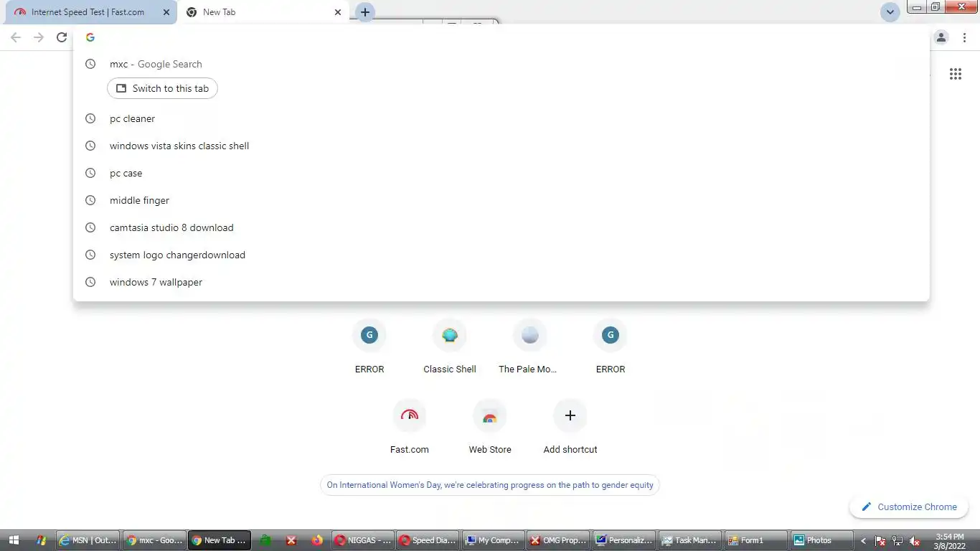The height and width of the screenshot is (551, 980).
Task: Open the green taskbar icon
Action: click(x=265, y=540)
